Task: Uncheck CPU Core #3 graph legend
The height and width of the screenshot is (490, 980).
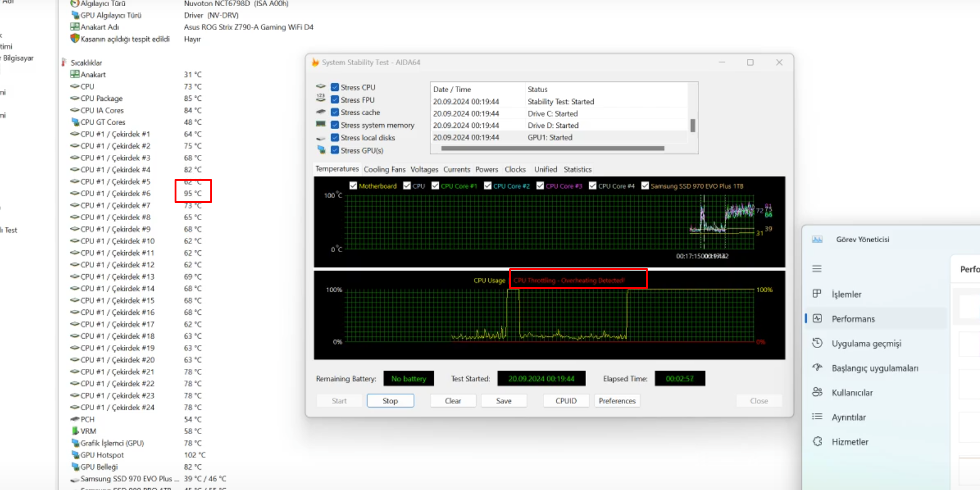Action: click(x=540, y=186)
